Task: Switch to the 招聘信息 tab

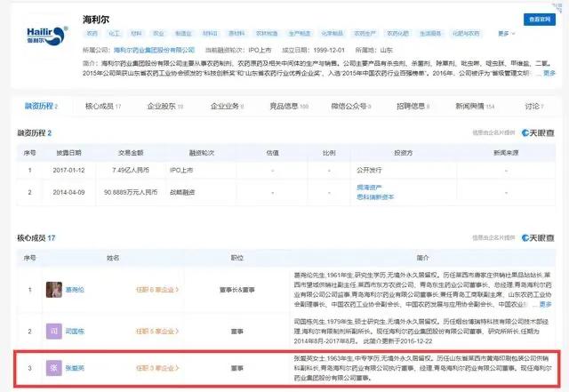Action: [x=413, y=106]
